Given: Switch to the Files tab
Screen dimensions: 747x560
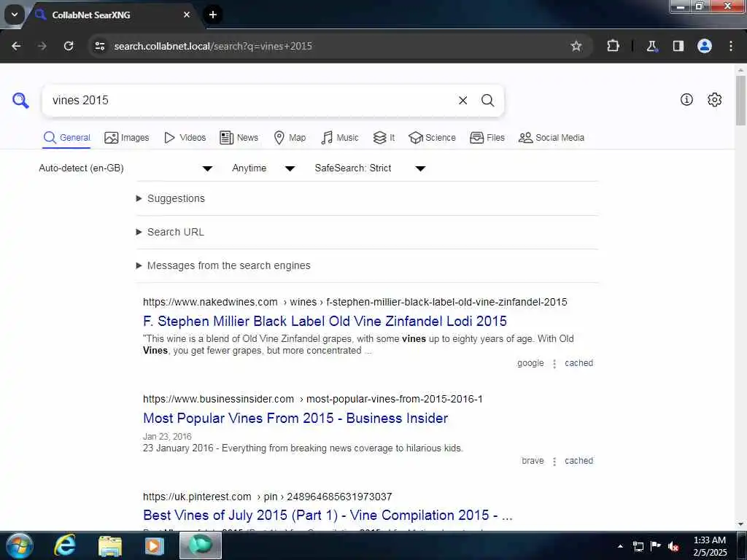Looking at the screenshot, I should pos(487,138).
